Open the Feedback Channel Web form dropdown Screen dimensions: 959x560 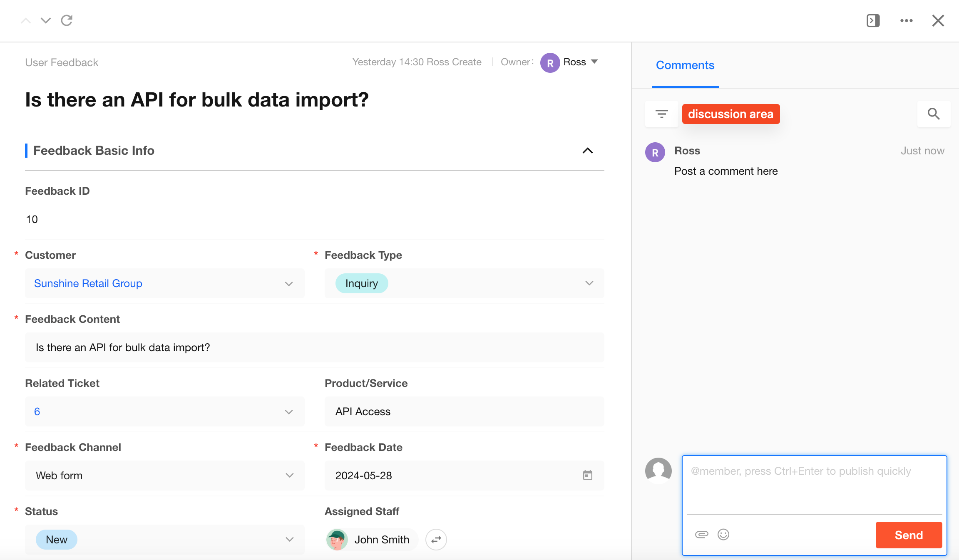(x=289, y=476)
